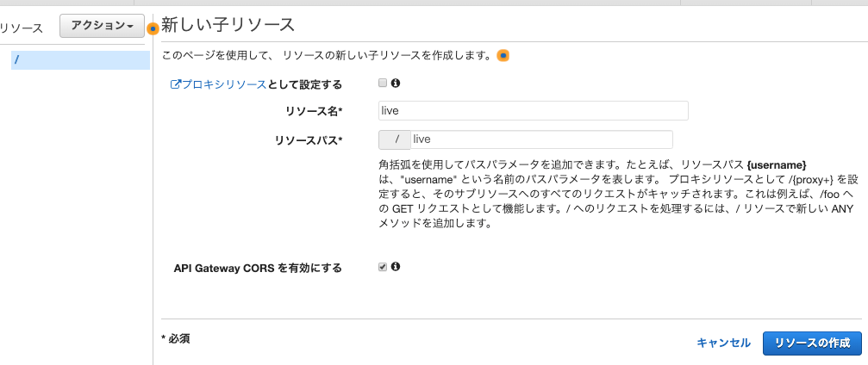Screen dimensions: 868x365
Task: Click the リソース名* field label
Action: pyautogui.click(x=314, y=111)
